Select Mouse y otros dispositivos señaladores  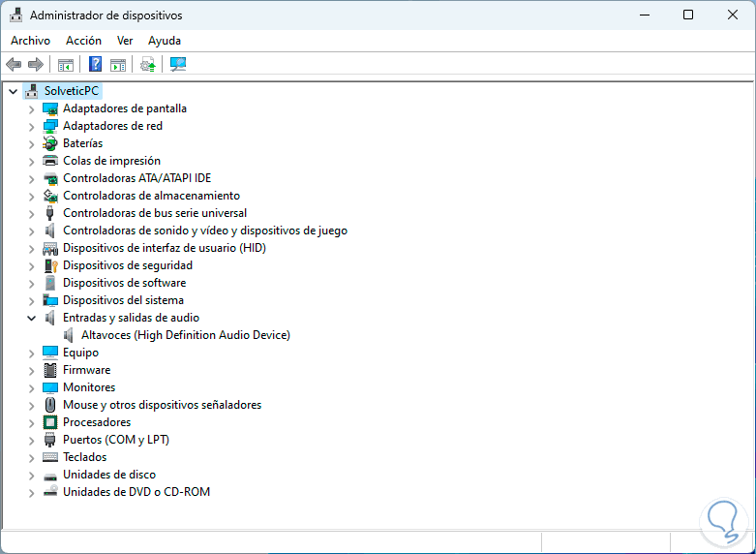162,405
